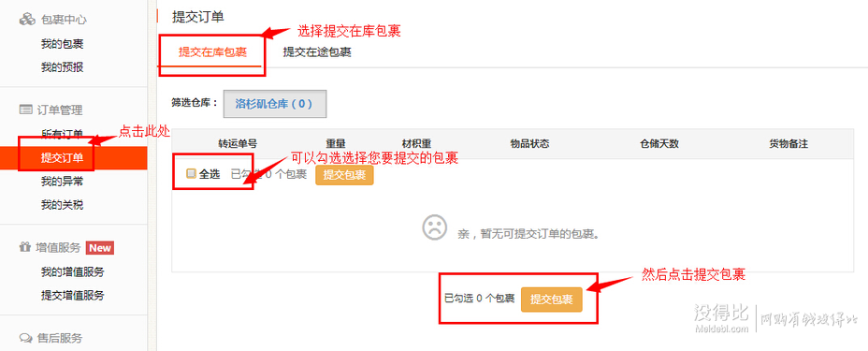Click the 订单管理 list icon
This screenshot has width=868, height=351.
[25, 110]
